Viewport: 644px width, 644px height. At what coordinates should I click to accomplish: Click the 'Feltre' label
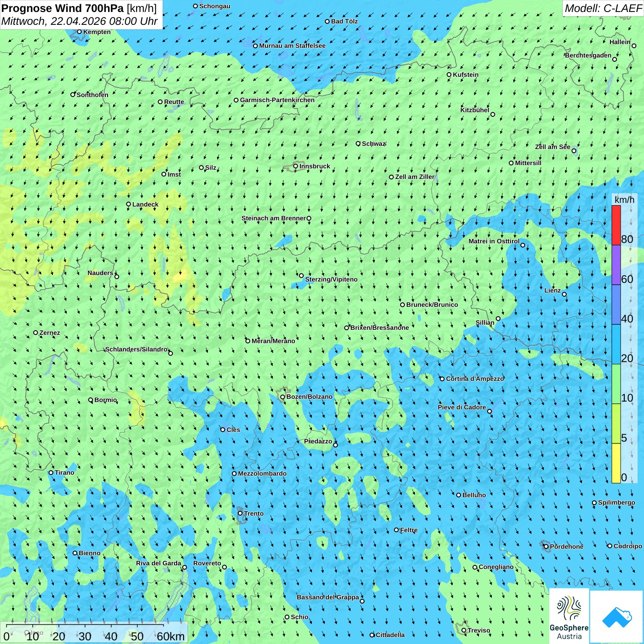(x=409, y=530)
